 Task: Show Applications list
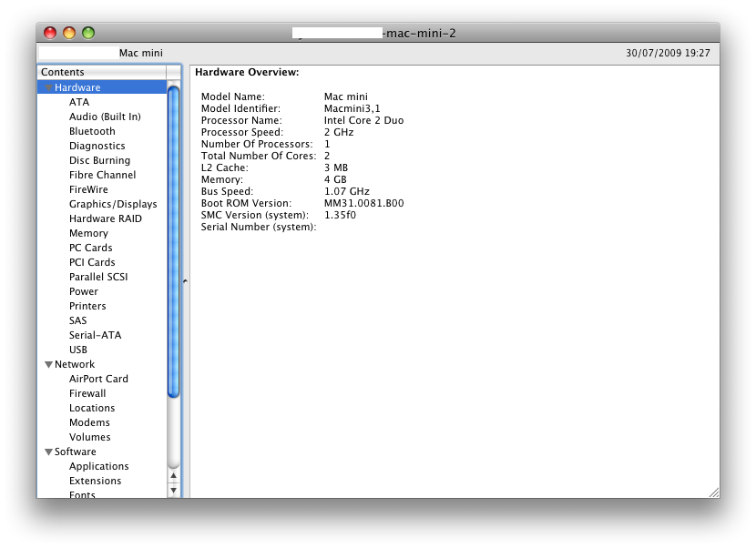(x=99, y=467)
